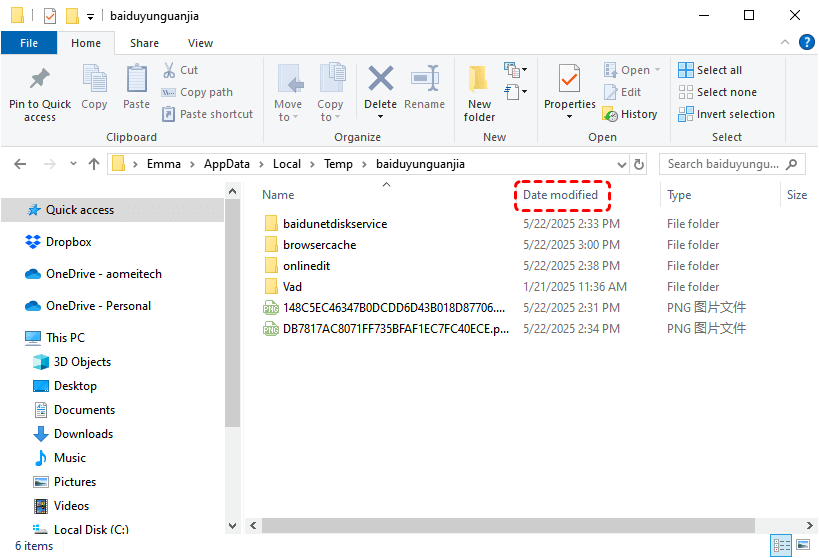This screenshot has height=558, width=819.
Task: Sort by the Date modified column
Action: [560, 195]
